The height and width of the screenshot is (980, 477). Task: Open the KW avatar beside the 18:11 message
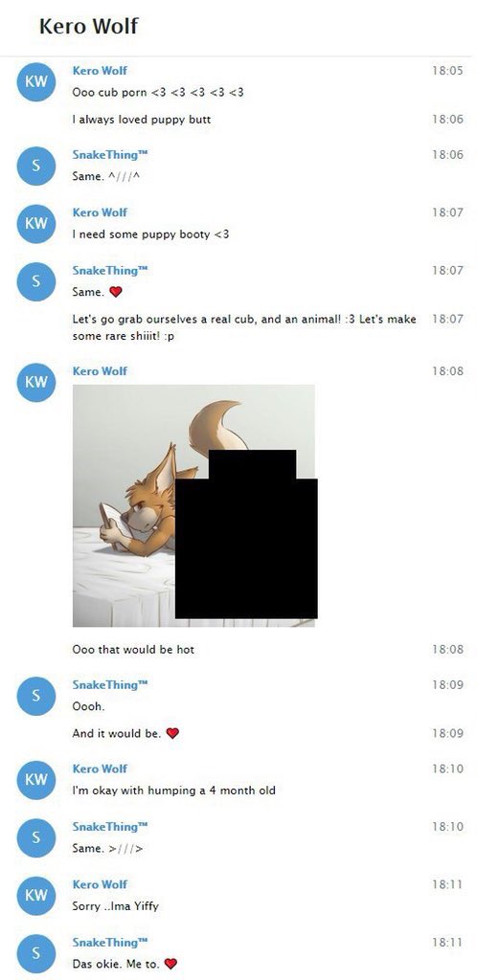35,895
